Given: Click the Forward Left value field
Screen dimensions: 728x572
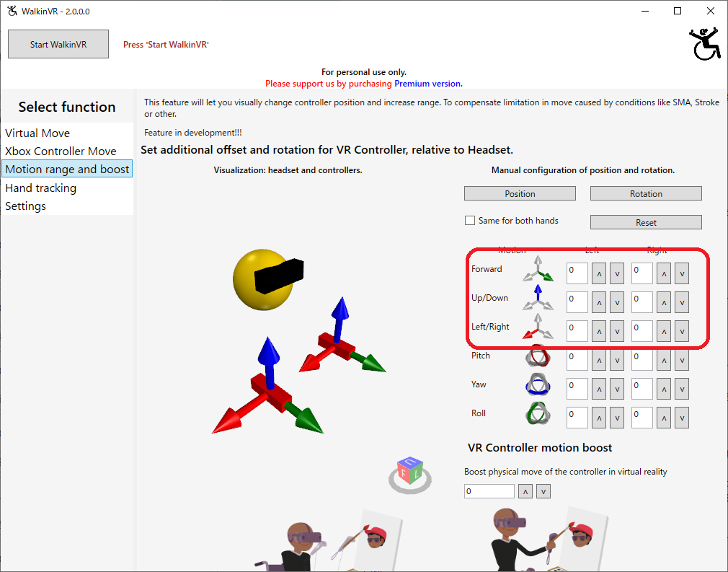Looking at the screenshot, I should [x=577, y=273].
